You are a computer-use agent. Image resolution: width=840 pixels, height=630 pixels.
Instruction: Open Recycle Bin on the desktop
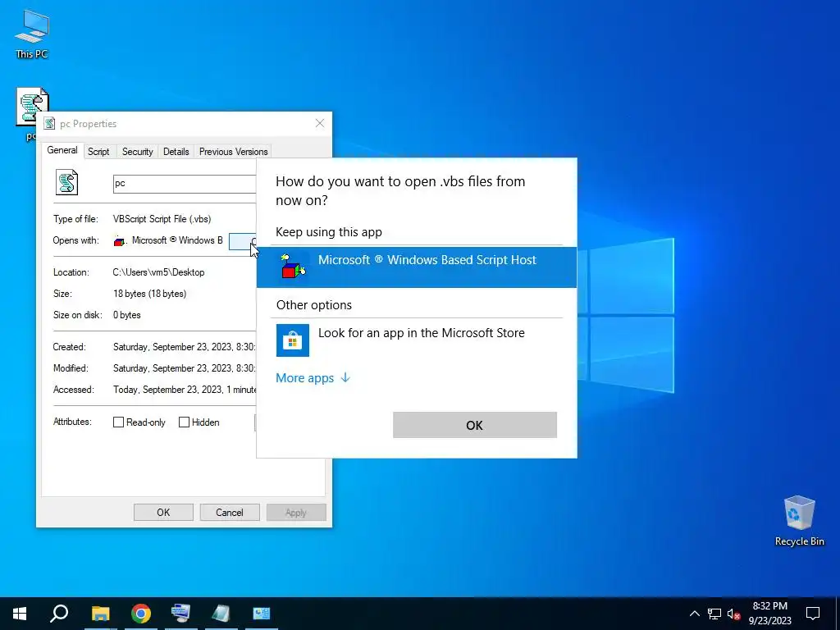[799, 521]
